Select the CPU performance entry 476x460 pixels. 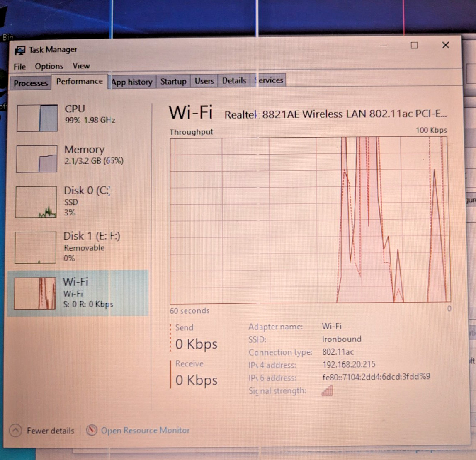[80, 118]
